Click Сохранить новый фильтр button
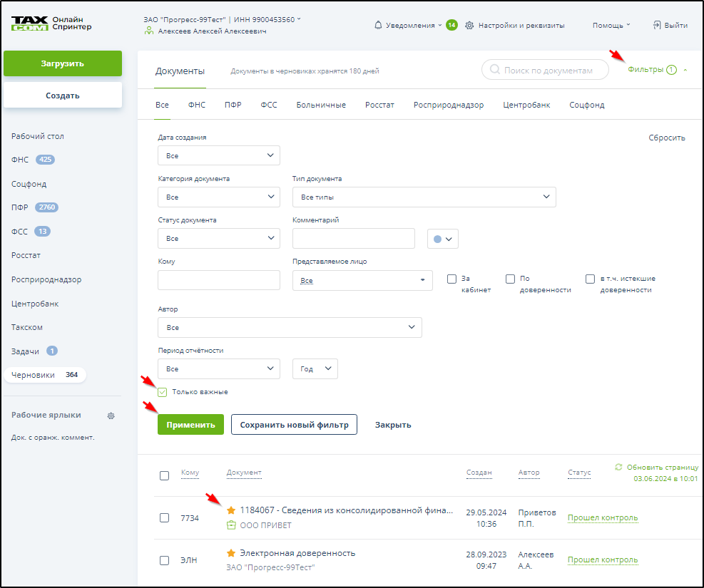The width and height of the screenshot is (704, 588). (294, 425)
